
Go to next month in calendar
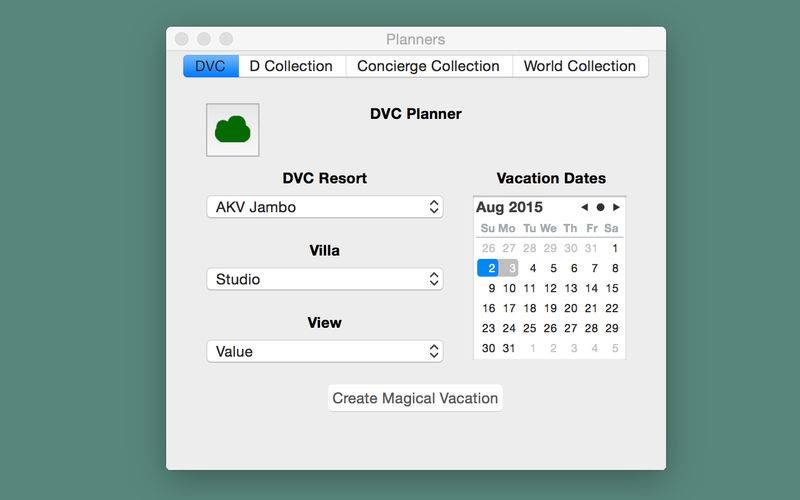pos(616,207)
